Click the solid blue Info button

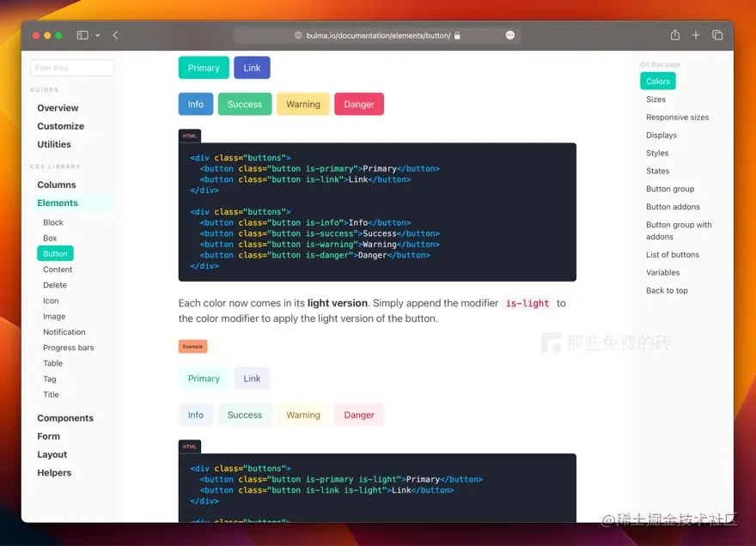coord(196,104)
